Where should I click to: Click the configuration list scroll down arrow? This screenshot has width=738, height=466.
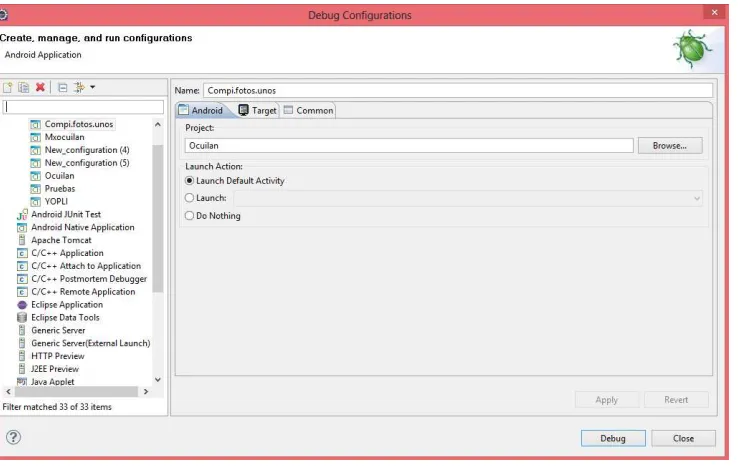158,379
